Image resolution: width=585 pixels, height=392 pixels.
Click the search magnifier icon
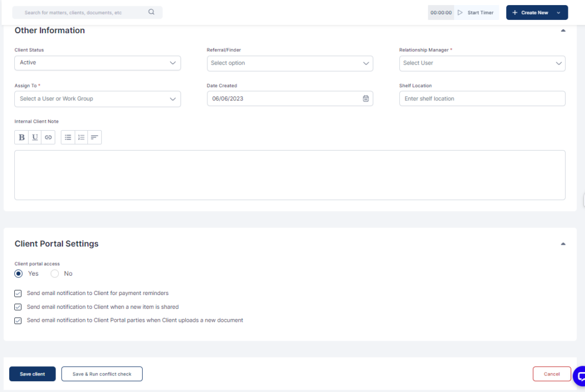point(151,12)
